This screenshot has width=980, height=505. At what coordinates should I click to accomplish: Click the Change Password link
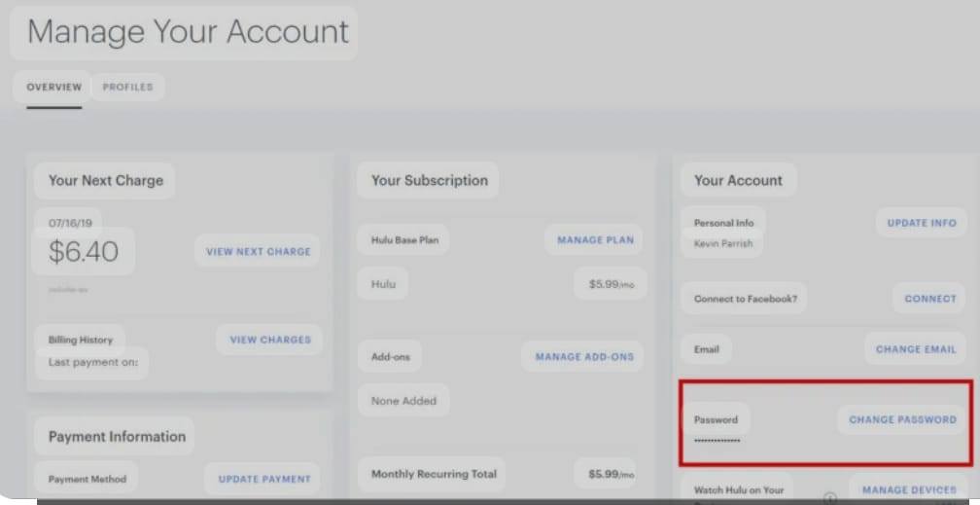(x=902, y=419)
